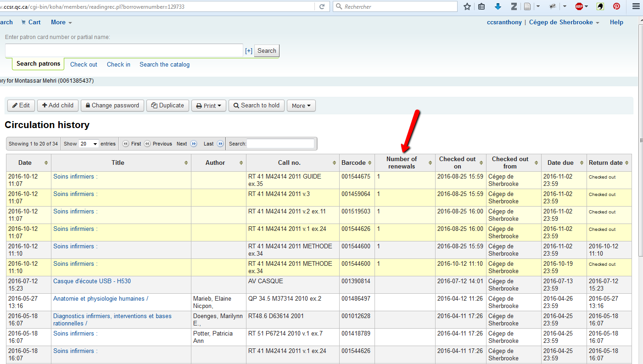The height and width of the screenshot is (364, 643).
Task: Reload the page with the refresh icon
Action: [x=322, y=6]
